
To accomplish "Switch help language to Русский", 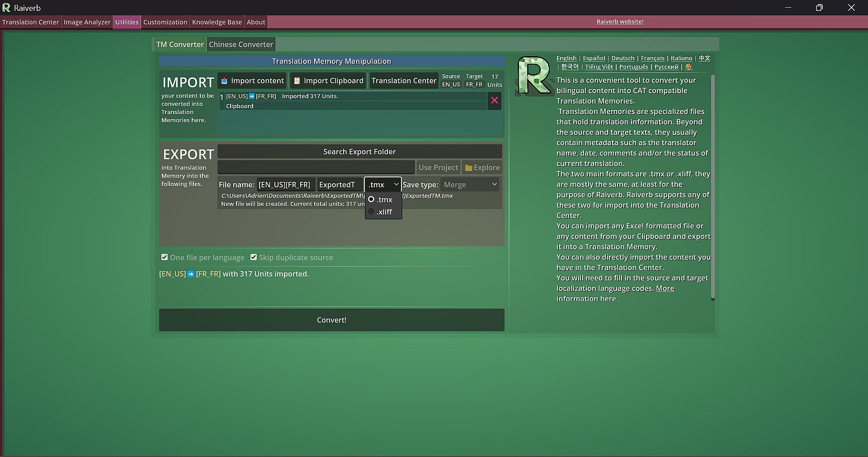I will click(666, 67).
